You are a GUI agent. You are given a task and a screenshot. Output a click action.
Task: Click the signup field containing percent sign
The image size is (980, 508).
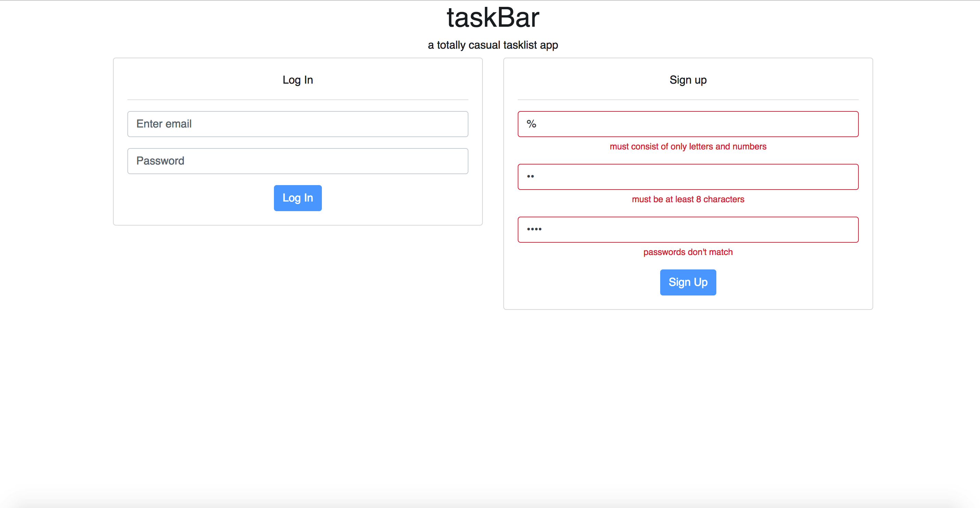(x=688, y=124)
